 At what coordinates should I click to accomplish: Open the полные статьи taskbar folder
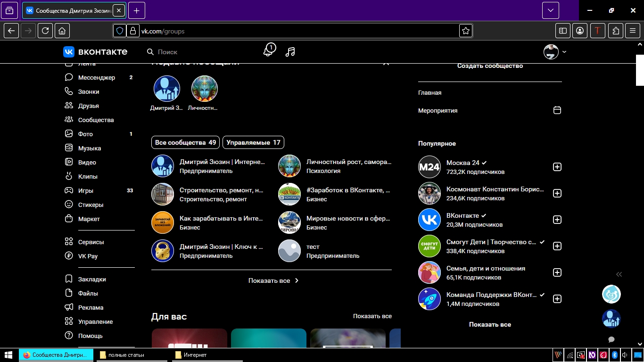[x=132, y=355]
